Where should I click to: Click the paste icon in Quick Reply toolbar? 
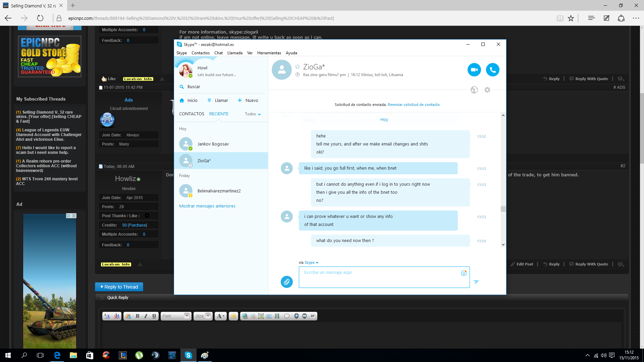pos(128,316)
